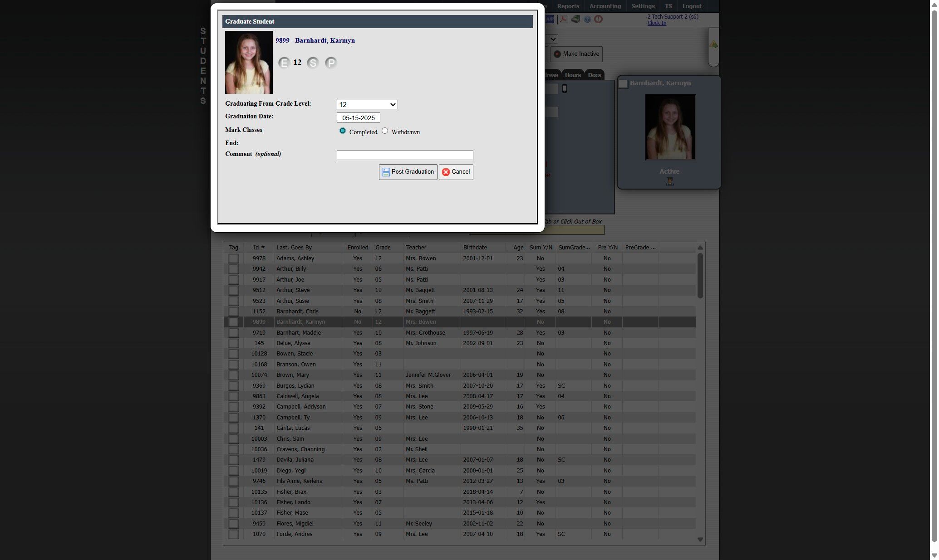Click the graduate cap icon under Active
Screen dimensions: 939x560
coord(669,181)
